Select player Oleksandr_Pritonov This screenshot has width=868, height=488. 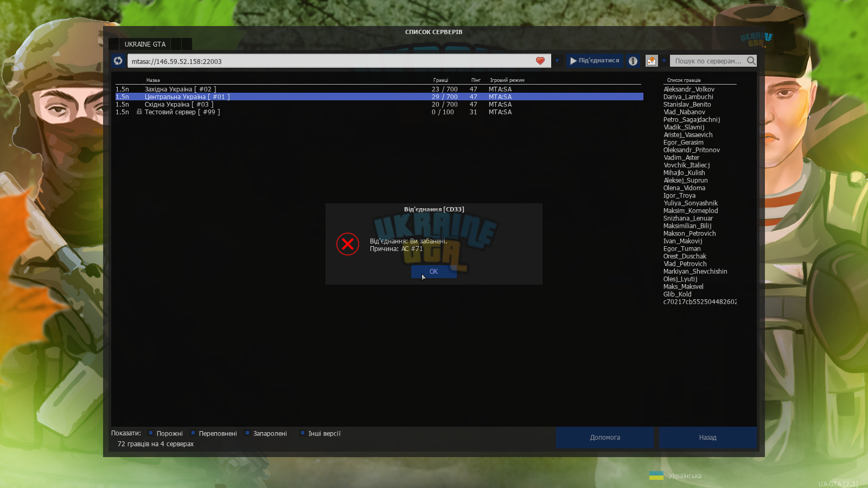692,150
